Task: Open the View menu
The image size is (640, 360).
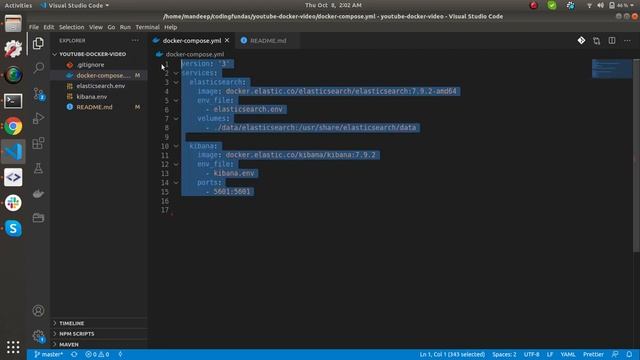Action: tap(96, 27)
